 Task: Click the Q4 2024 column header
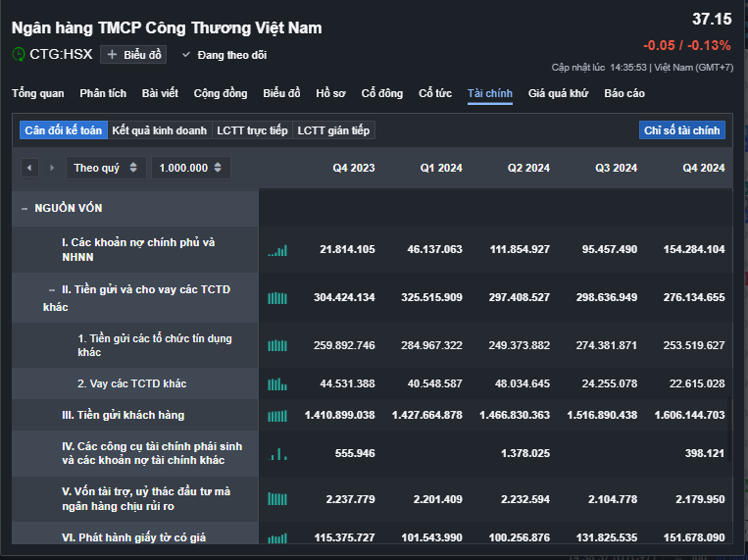[x=704, y=168]
